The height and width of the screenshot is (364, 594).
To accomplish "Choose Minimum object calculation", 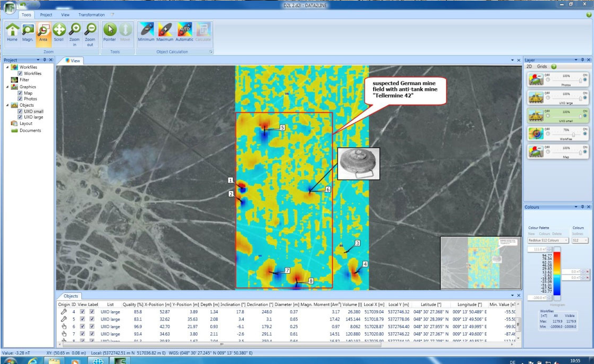I will (x=146, y=32).
